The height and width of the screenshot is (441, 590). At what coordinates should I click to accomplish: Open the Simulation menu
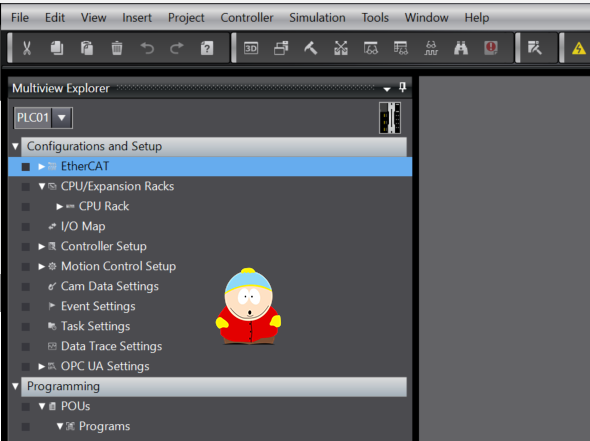pyautogui.click(x=317, y=18)
